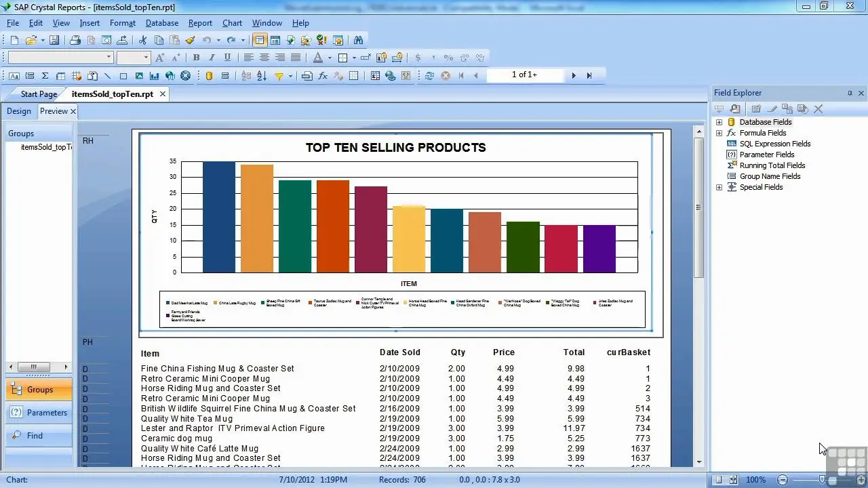Open Group Sort Expert icon
This screenshot has height=488, width=868.
click(245, 76)
